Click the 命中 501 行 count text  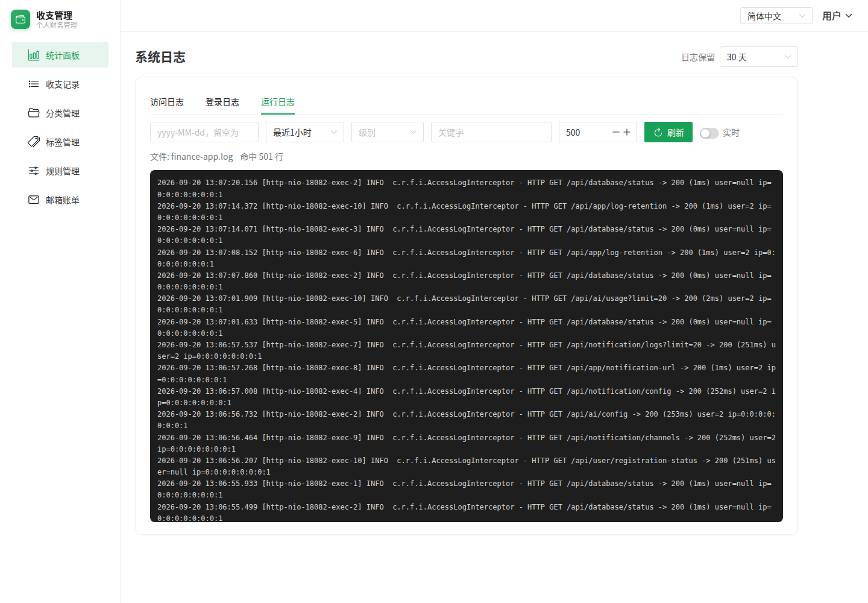click(262, 157)
